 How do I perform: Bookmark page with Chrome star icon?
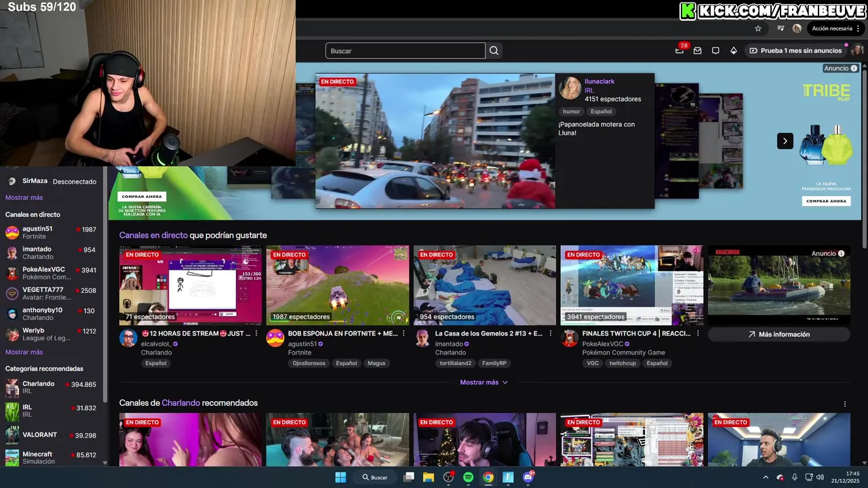pyautogui.click(x=758, y=28)
